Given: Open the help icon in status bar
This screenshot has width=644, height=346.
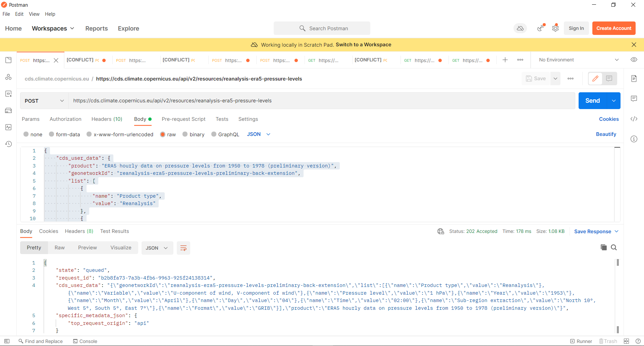Looking at the screenshot, I should point(638,341).
